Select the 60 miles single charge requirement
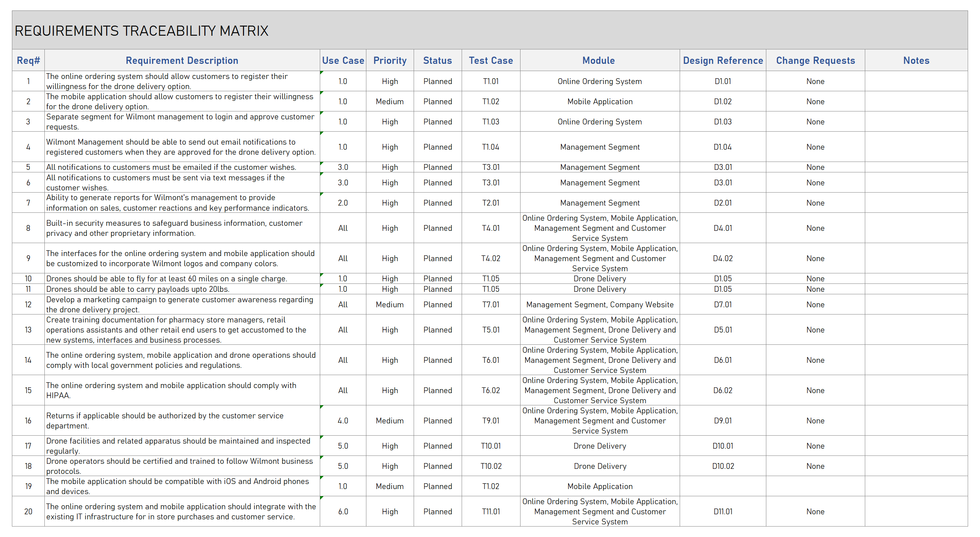The image size is (980, 537). (x=182, y=278)
